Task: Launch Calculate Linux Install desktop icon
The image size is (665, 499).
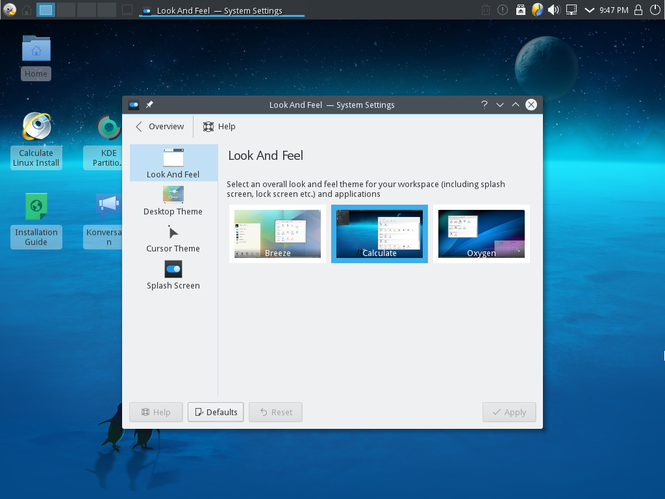Action: pyautogui.click(x=36, y=140)
